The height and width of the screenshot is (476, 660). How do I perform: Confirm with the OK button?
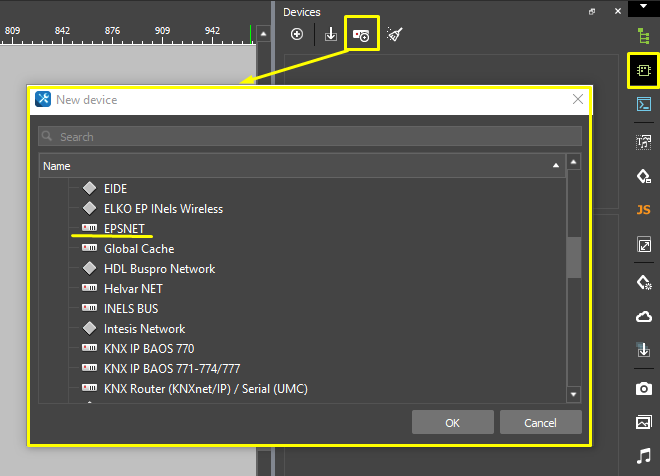[453, 423]
